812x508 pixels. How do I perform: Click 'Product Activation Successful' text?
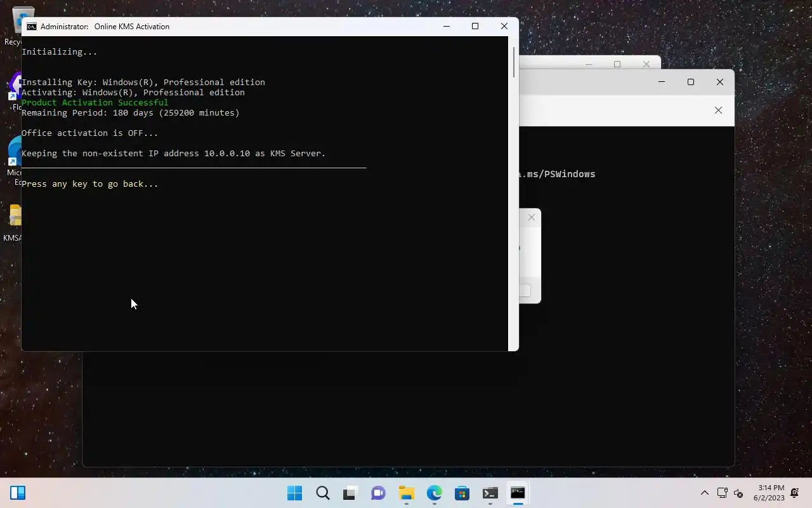tap(95, 102)
